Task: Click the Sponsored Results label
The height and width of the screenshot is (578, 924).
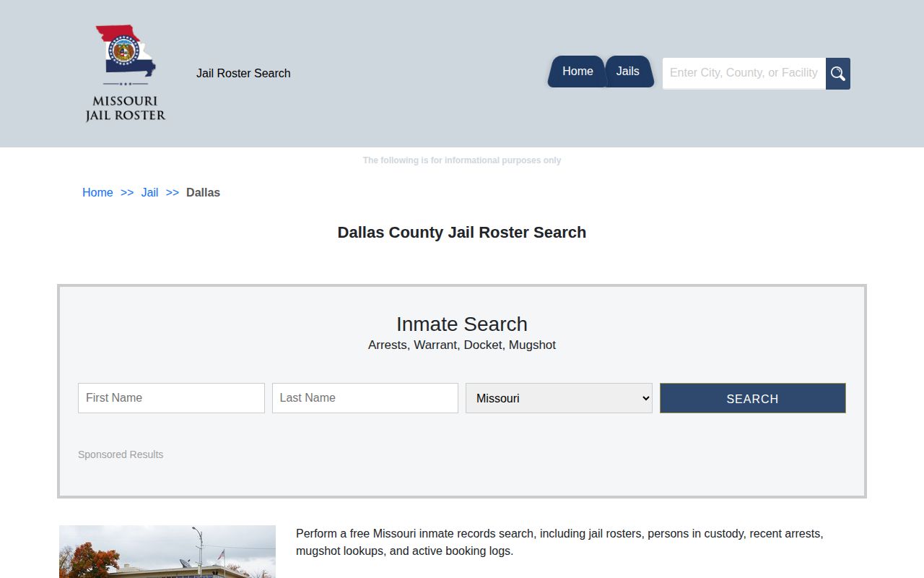Action: click(121, 454)
